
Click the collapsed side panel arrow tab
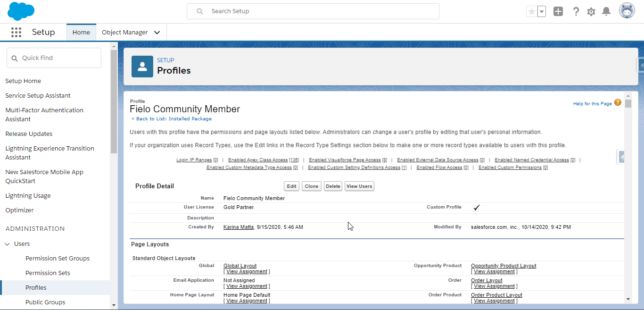click(621, 157)
